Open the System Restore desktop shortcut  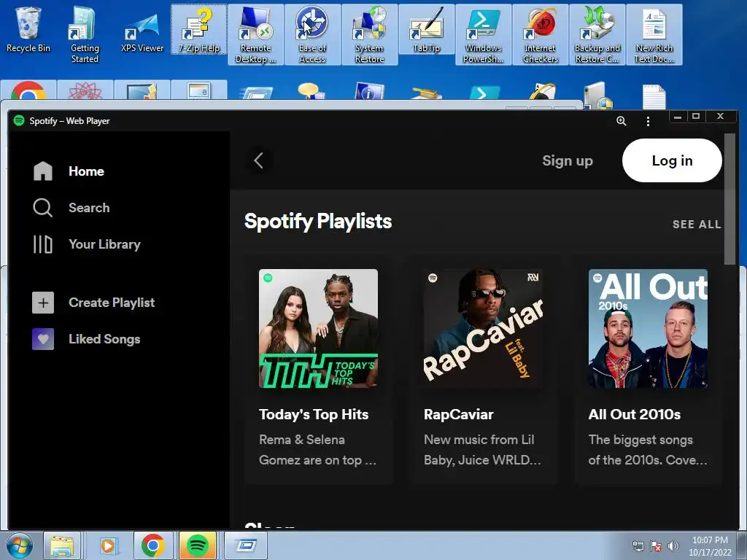point(370,35)
